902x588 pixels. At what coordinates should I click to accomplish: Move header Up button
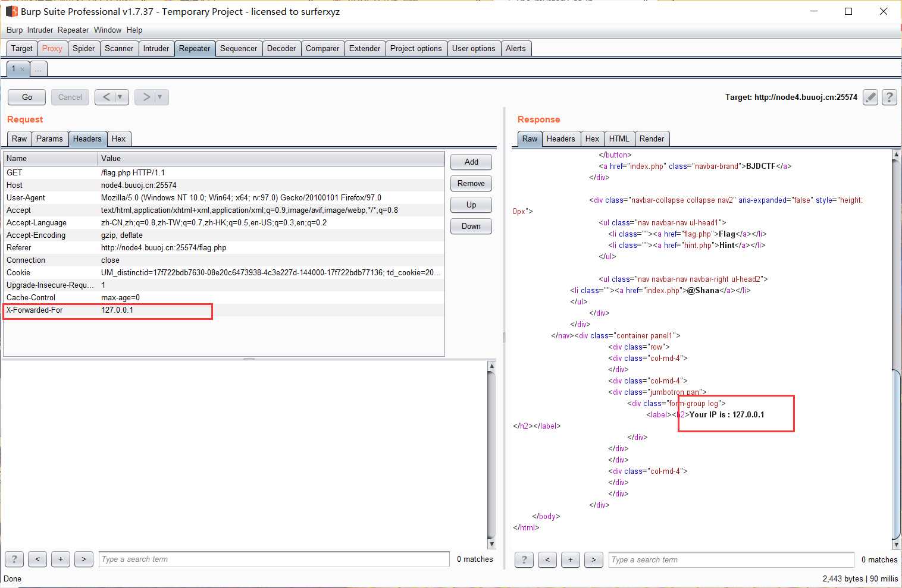(x=471, y=205)
